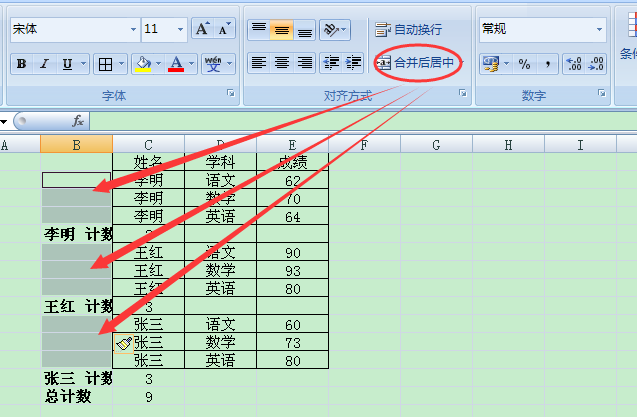Click the font color red A swatch
Image resolution: width=637 pixels, height=417 pixels.
coord(176,64)
